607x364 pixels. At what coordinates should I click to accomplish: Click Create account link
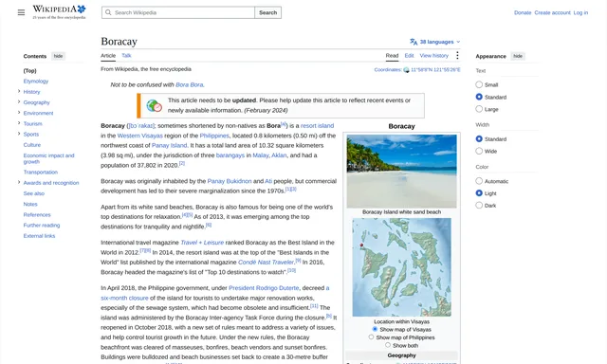click(552, 12)
